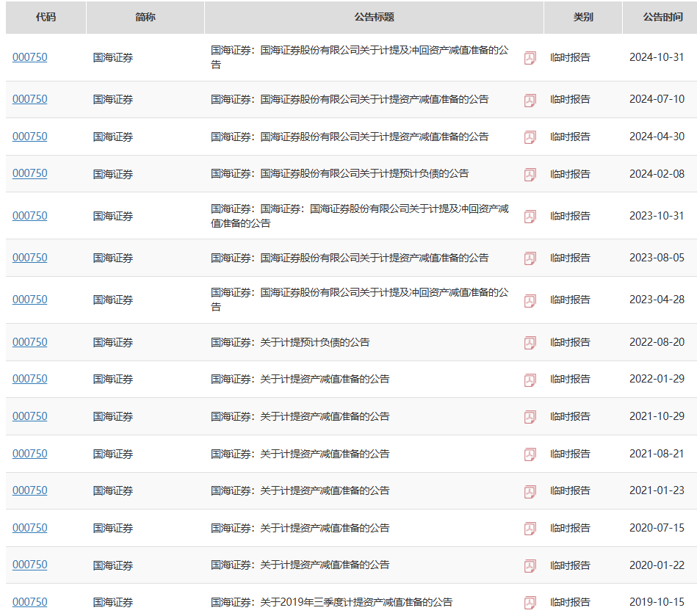Click 国海证券 name in the 2019-10-15 row
Image resolution: width=697 pixels, height=616 pixels.
113,603
